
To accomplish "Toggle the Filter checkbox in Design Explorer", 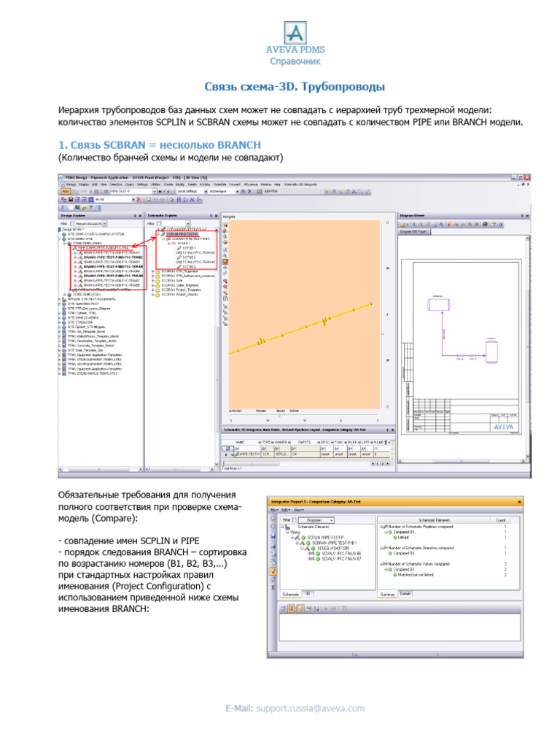I will 72,223.
